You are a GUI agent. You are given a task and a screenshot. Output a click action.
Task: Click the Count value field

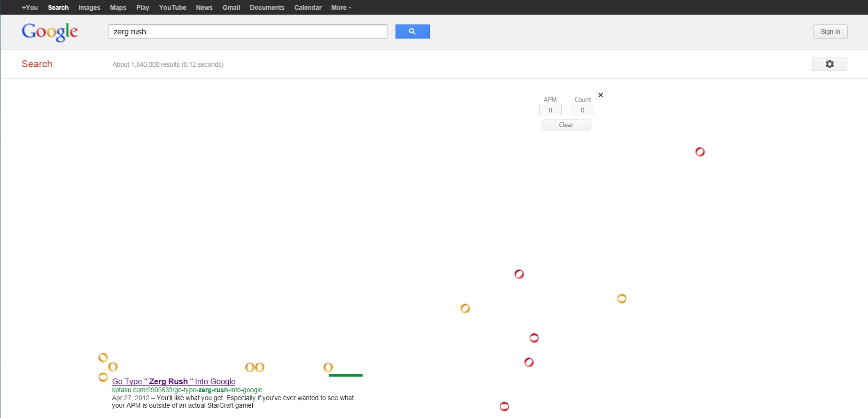click(582, 110)
